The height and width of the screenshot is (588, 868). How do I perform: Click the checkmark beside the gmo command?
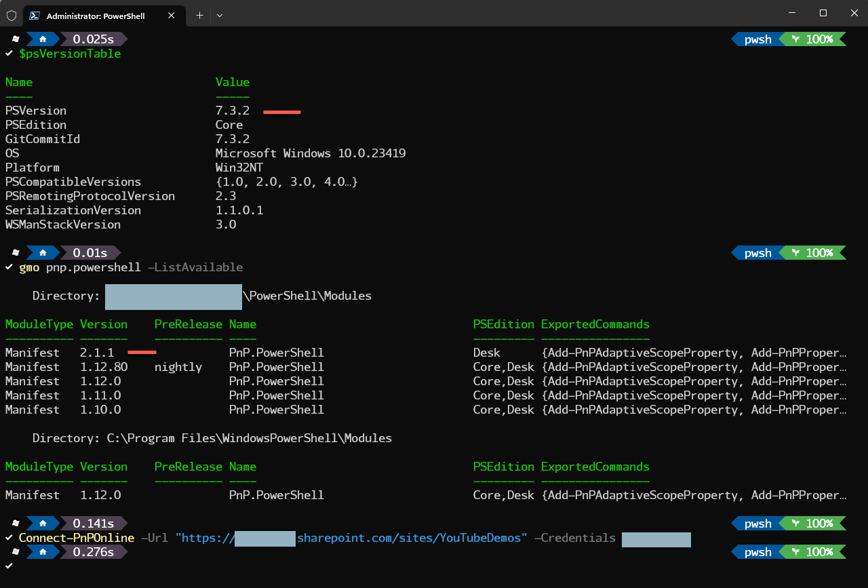tap(8, 267)
